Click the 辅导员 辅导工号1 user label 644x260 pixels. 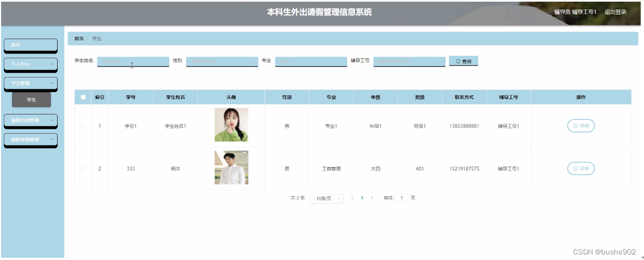pos(575,12)
